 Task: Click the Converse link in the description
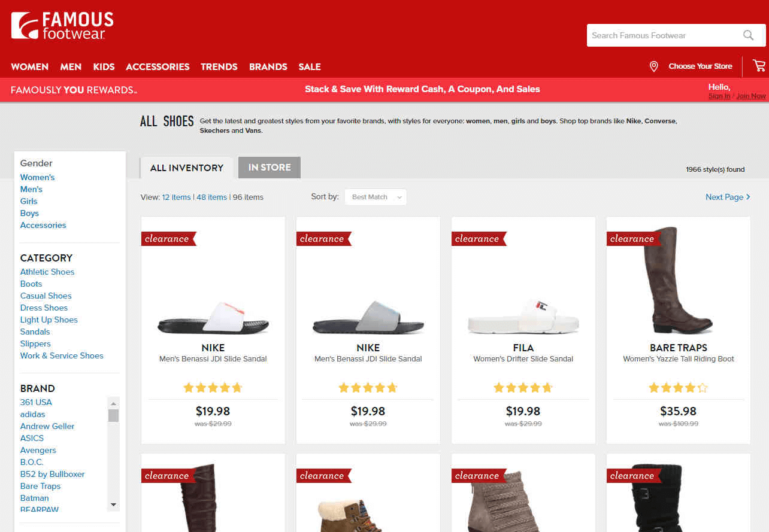coord(660,121)
